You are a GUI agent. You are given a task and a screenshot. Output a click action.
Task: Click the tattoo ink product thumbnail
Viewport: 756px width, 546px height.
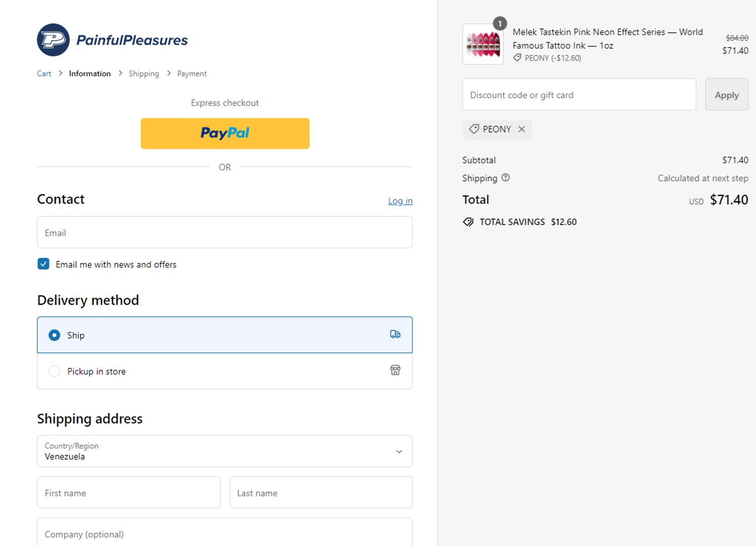(x=483, y=44)
